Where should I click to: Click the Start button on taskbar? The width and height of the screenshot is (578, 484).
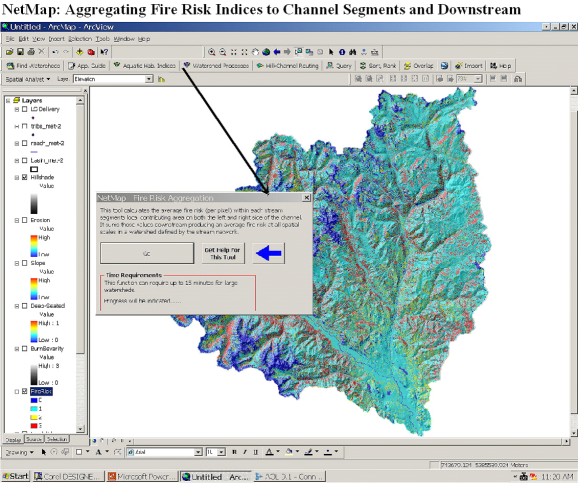click(x=15, y=476)
